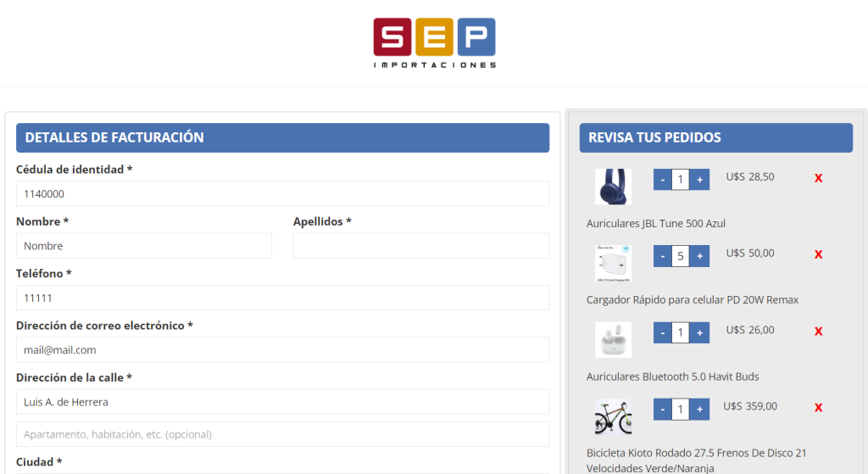The image size is (868, 474).
Task: Decrease Bicicleta Kioto quantity with minus
Action: pos(663,410)
